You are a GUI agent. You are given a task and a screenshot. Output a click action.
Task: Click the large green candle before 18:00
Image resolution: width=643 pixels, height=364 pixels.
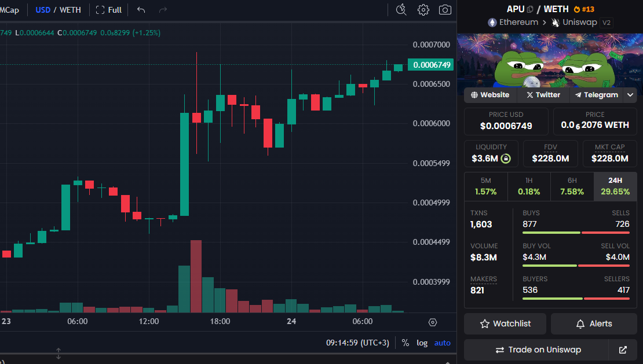tap(185, 164)
